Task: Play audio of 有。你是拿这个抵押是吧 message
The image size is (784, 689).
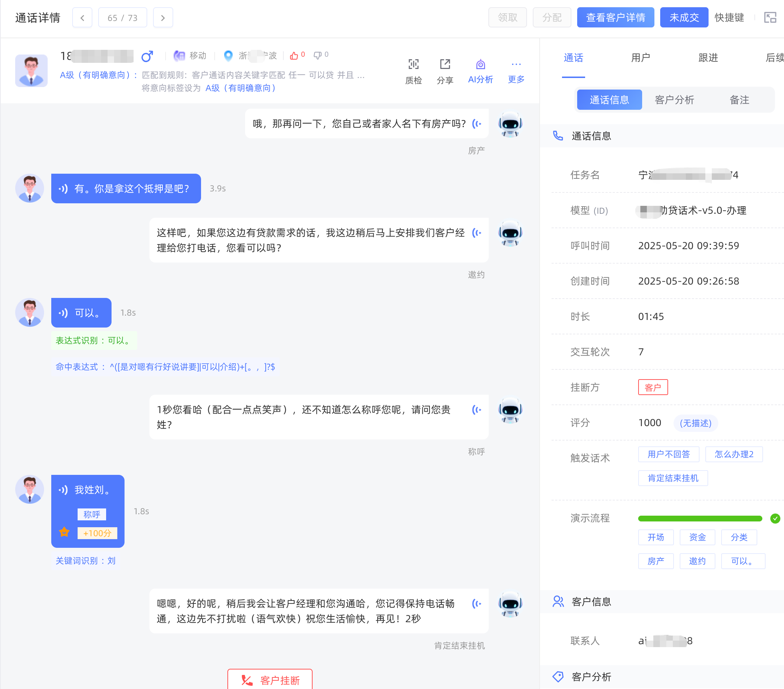Action: click(63, 188)
